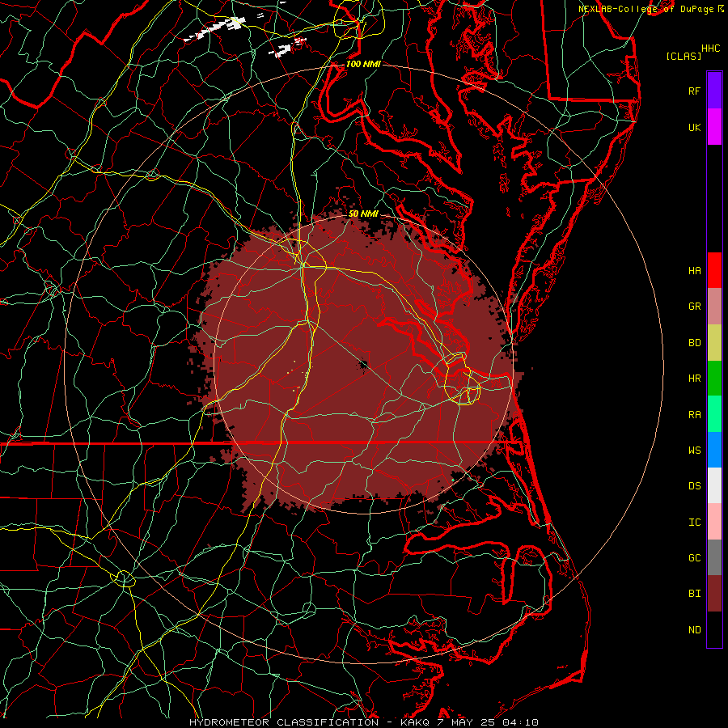Viewport: 728px width, 728px height.
Task: Pick the HR green legend swatch
Action: click(x=714, y=379)
